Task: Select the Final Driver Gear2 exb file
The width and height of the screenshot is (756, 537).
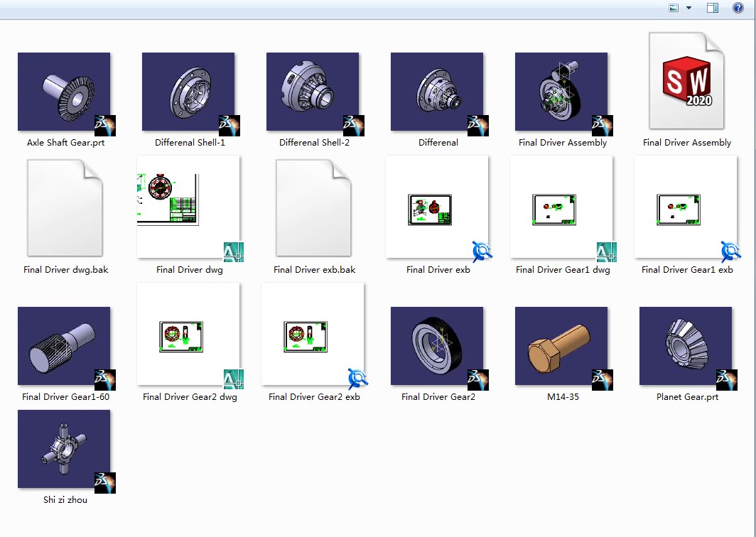Action: coord(313,334)
